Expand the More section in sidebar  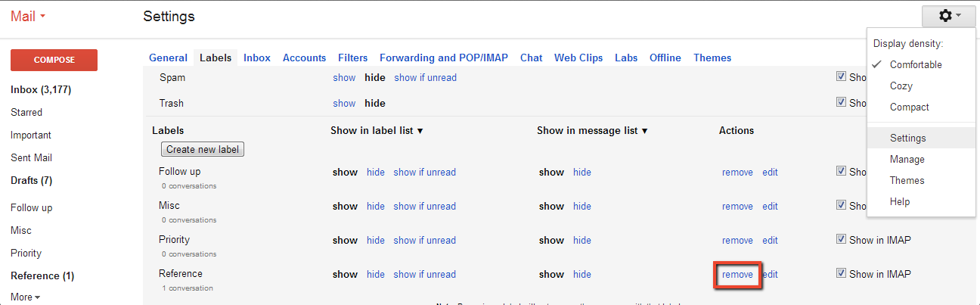[x=26, y=297]
